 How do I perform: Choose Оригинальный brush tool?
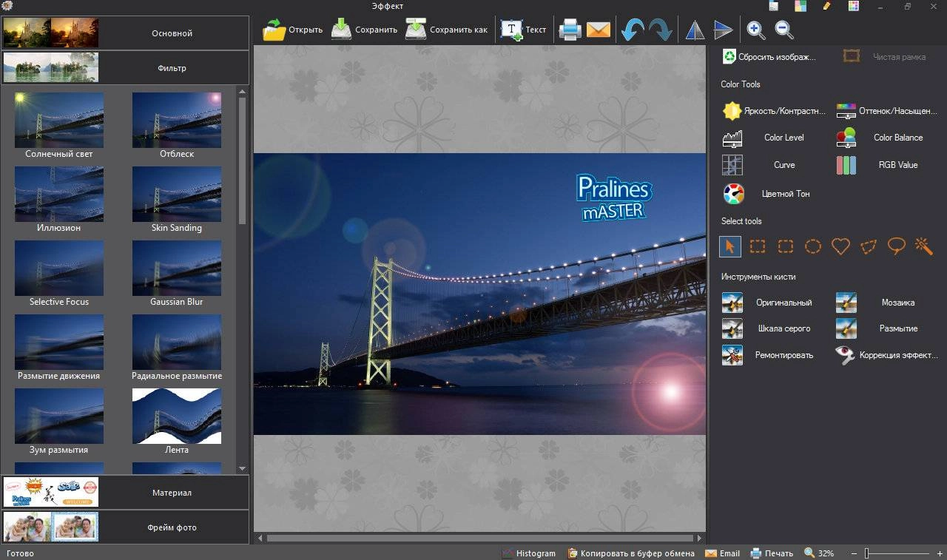(x=767, y=303)
